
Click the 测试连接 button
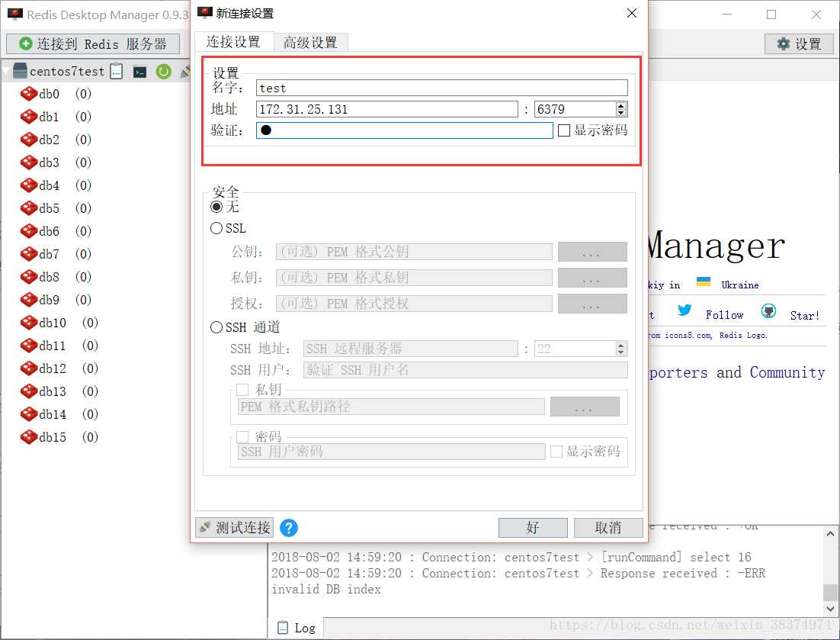coord(235,528)
